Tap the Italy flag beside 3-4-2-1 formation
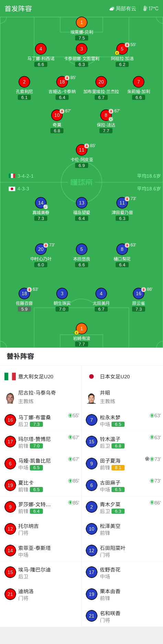This screenshot has width=163, height=644. (12, 176)
